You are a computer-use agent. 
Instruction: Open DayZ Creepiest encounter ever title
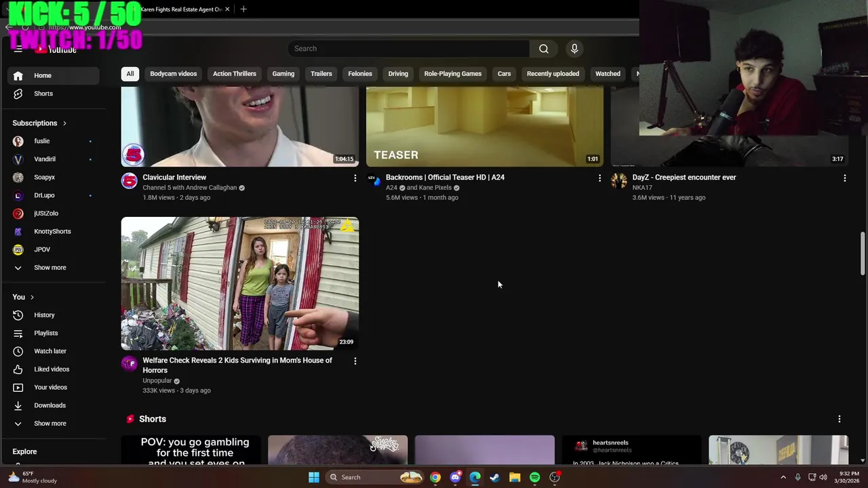(684, 178)
